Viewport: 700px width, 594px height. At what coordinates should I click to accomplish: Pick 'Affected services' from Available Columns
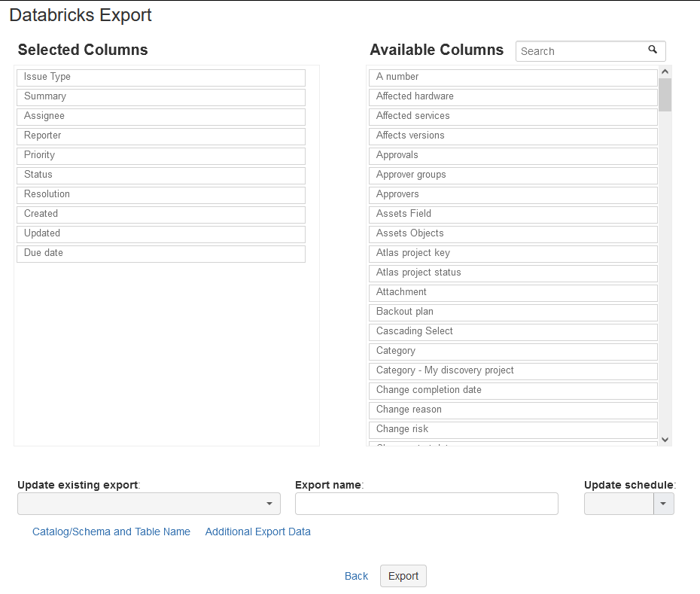pos(513,117)
